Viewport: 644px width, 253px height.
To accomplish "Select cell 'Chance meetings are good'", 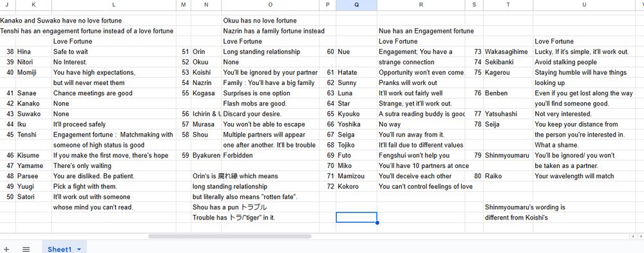I will click(114, 93).
